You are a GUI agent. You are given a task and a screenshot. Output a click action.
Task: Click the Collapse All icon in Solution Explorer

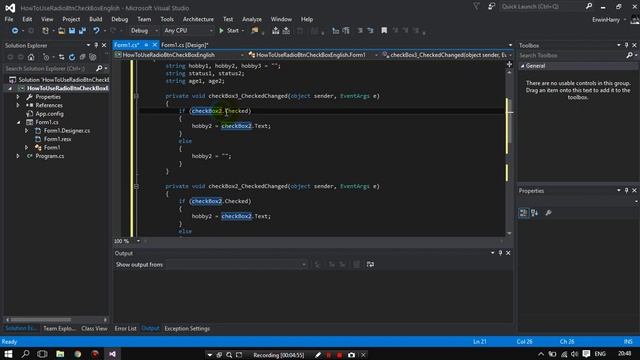(x=82, y=57)
